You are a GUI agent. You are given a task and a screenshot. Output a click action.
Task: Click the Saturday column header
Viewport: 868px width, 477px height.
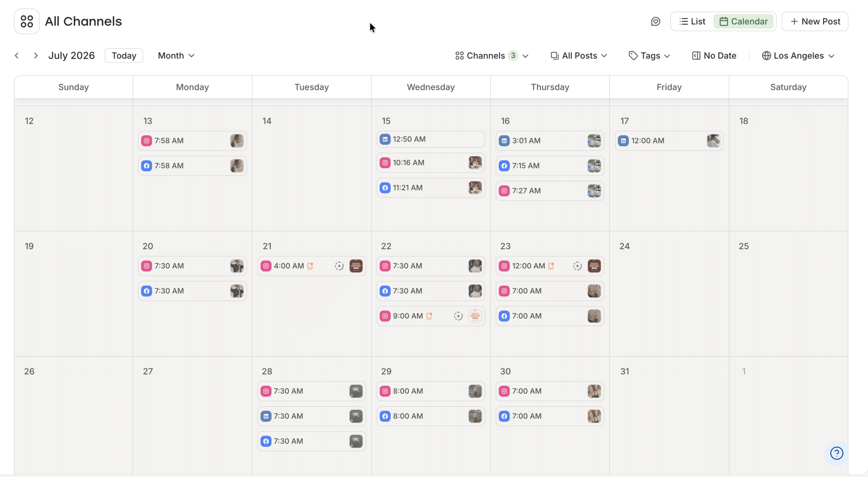[788, 87]
